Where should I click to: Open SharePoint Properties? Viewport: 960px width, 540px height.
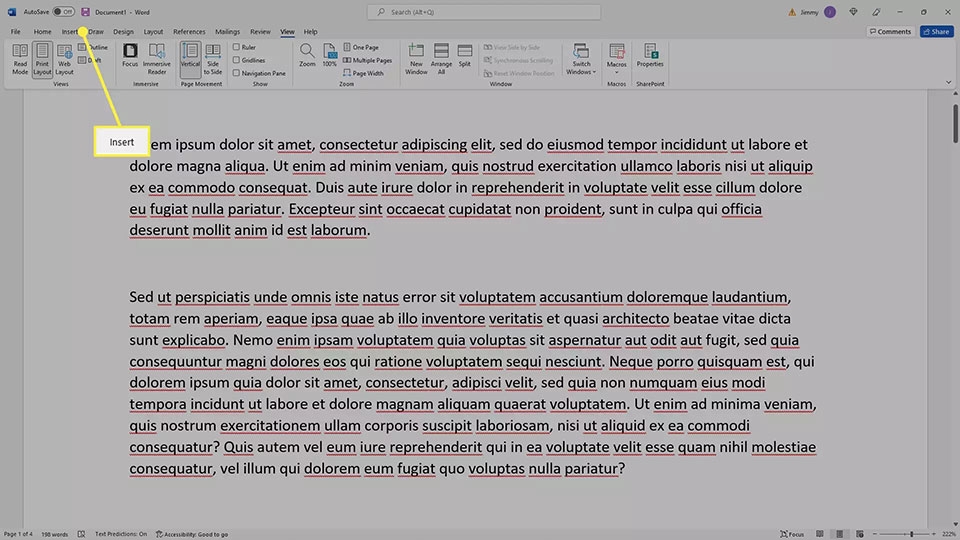650,55
